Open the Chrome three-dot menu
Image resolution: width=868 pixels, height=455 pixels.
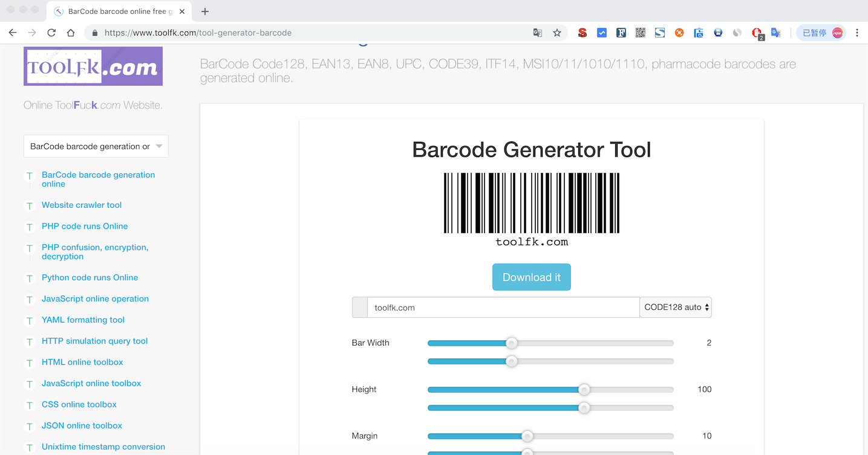857,33
